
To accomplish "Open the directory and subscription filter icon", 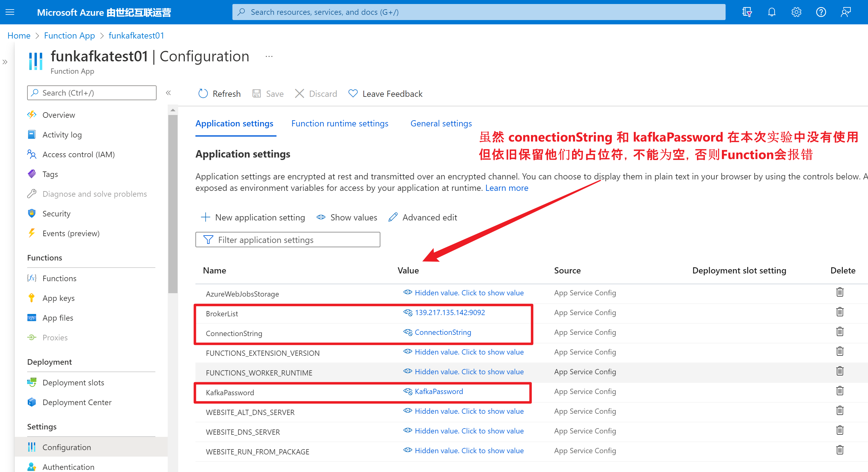I will (747, 12).
